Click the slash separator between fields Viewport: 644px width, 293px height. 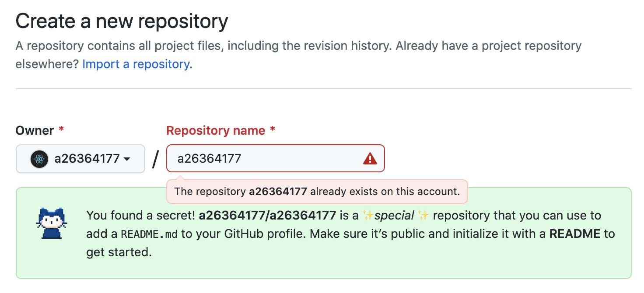pos(155,159)
